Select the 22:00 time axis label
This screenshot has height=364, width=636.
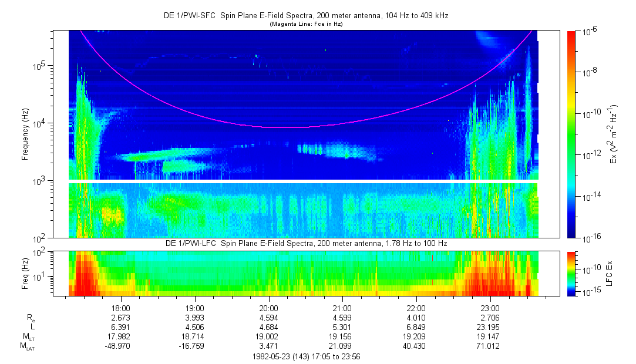coord(416,308)
